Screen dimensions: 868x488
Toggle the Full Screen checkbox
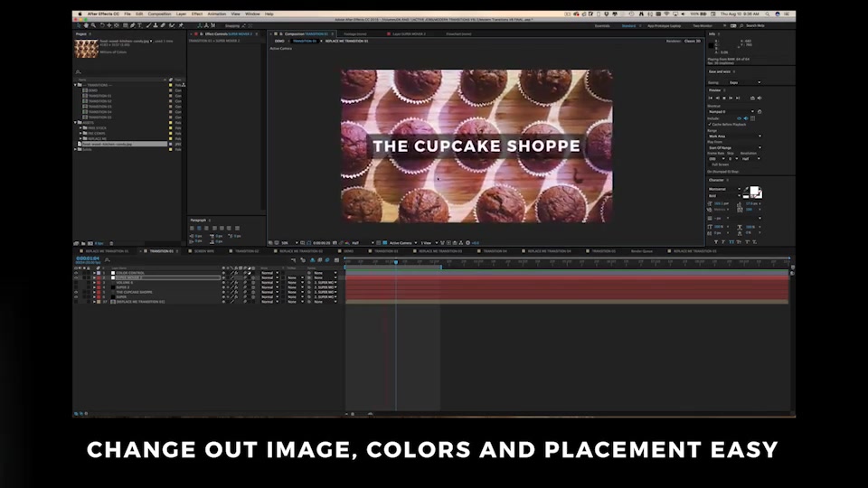click(710, 164)
